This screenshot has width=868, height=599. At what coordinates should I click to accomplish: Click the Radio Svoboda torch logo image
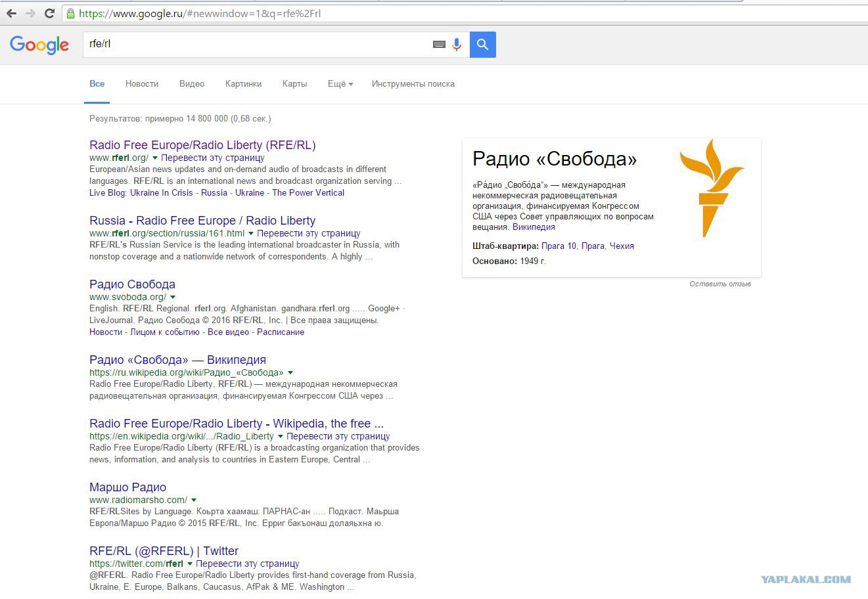(x=711, y=188)
